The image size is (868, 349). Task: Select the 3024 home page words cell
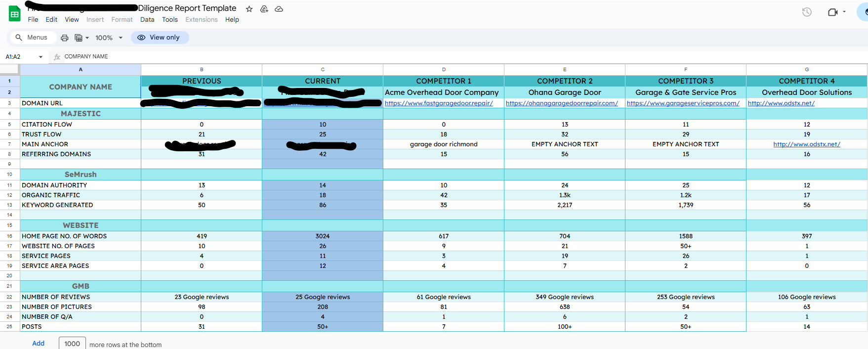[x=323, y=236]
